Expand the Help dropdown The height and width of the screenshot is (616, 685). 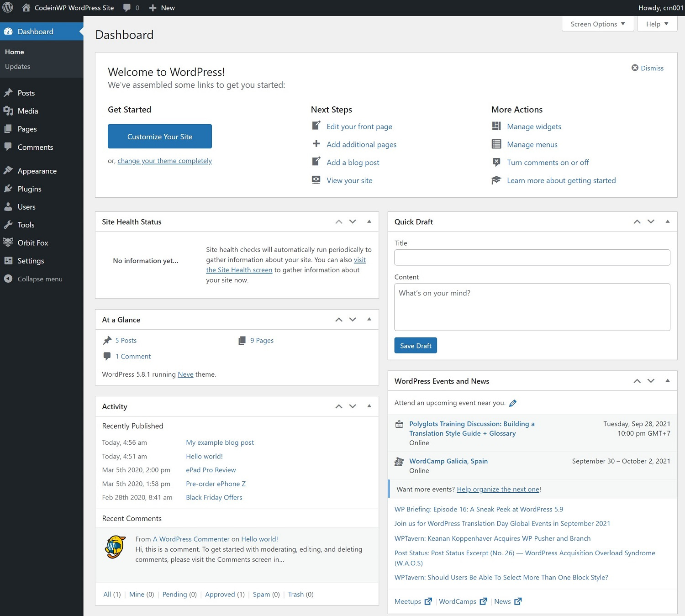[657, 24]
